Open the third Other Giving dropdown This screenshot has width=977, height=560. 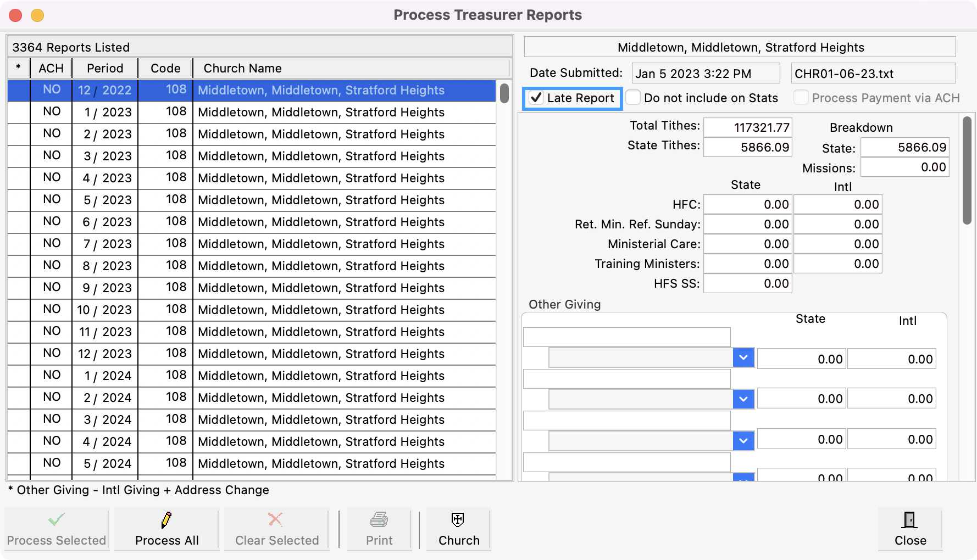tap(743, 439)
